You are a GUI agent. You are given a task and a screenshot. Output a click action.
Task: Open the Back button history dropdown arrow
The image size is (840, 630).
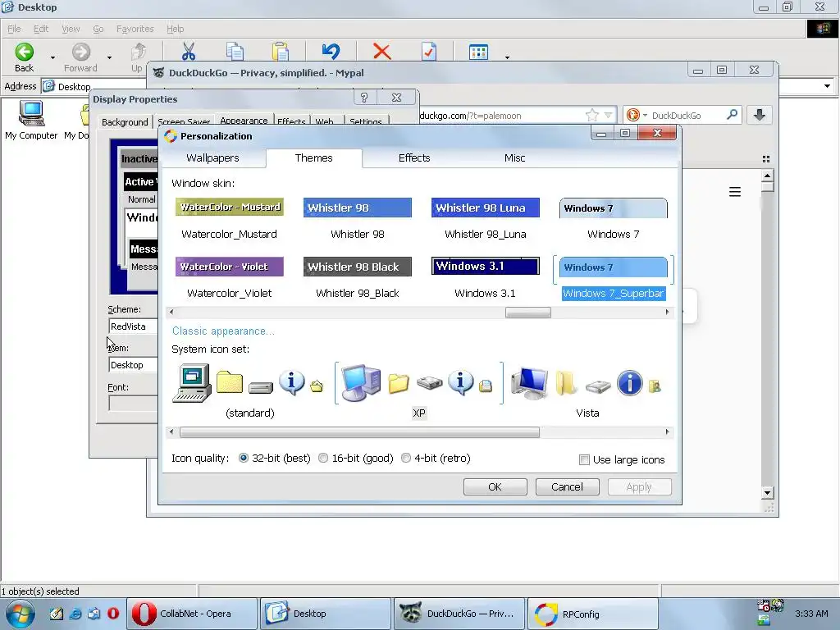(52, 57)
